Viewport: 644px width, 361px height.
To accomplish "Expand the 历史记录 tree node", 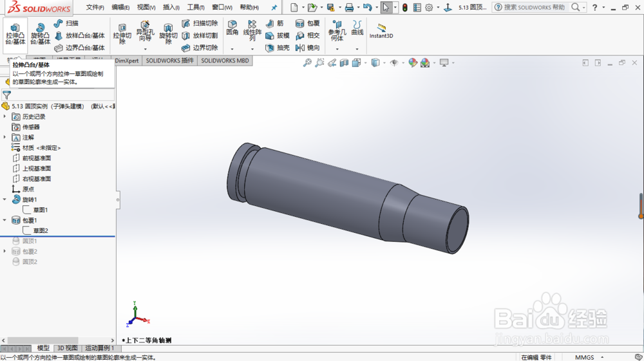I will click(x=5, y=116).
